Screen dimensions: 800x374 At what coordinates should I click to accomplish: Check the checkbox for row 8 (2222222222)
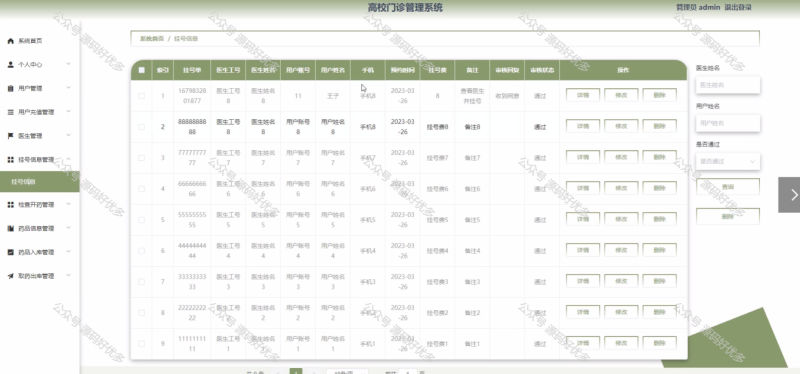coord(142,313)
